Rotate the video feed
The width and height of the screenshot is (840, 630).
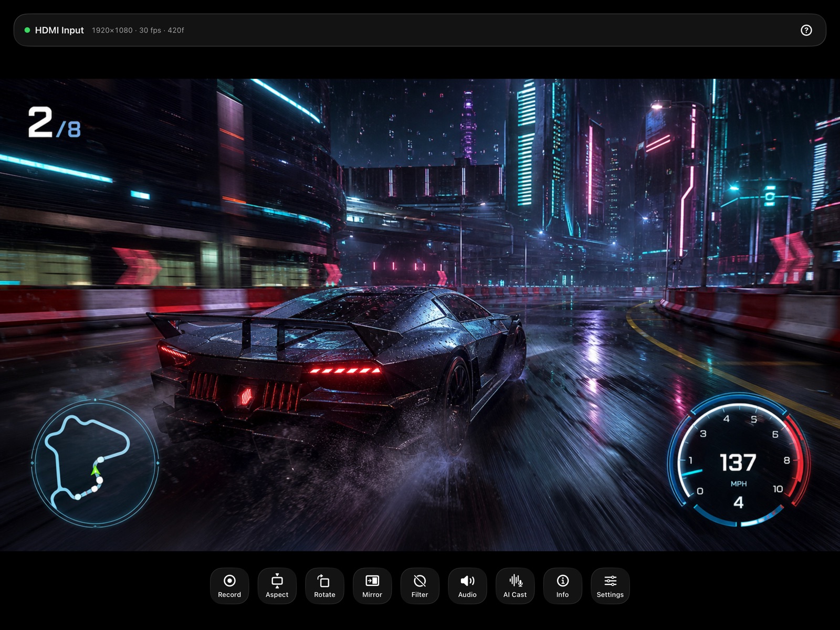324,586
